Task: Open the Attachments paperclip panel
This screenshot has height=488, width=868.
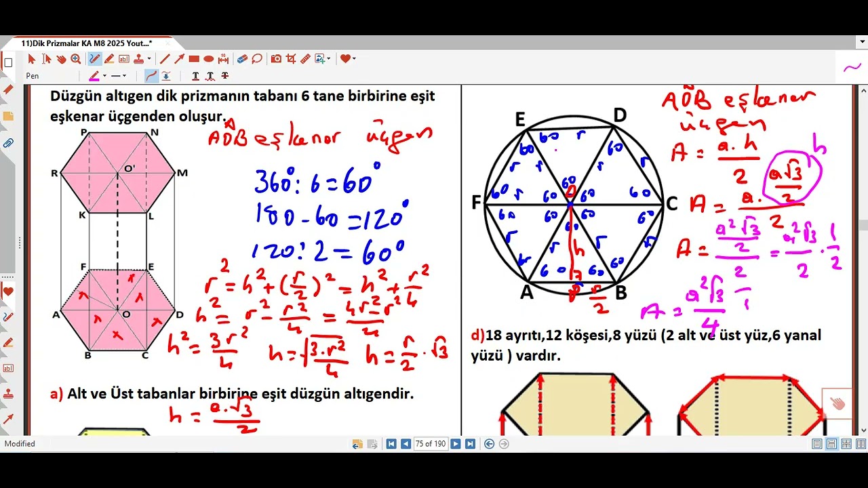Action: click(8, 143)
